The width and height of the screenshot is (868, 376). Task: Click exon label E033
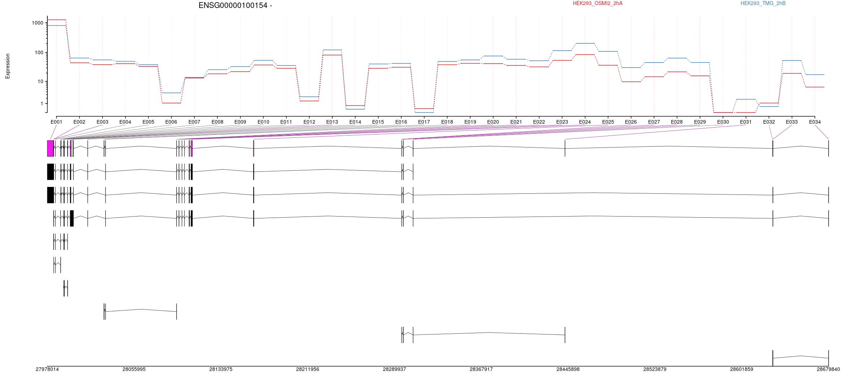point(792,122)
